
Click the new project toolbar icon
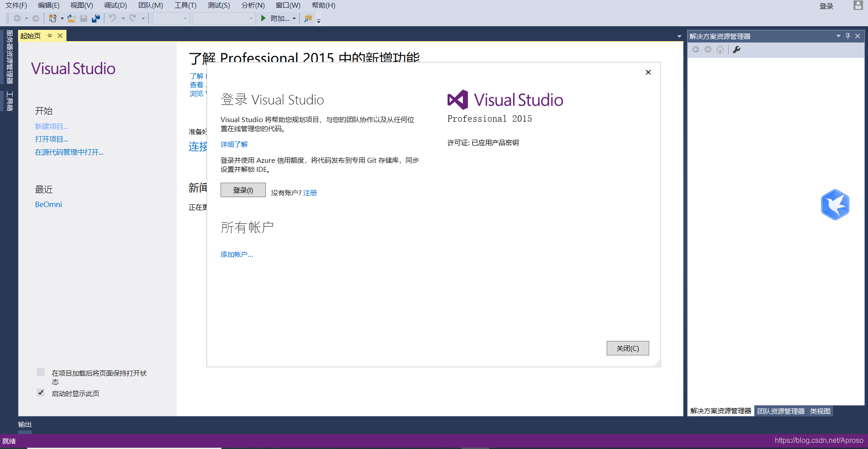click(x=52, y=19)
